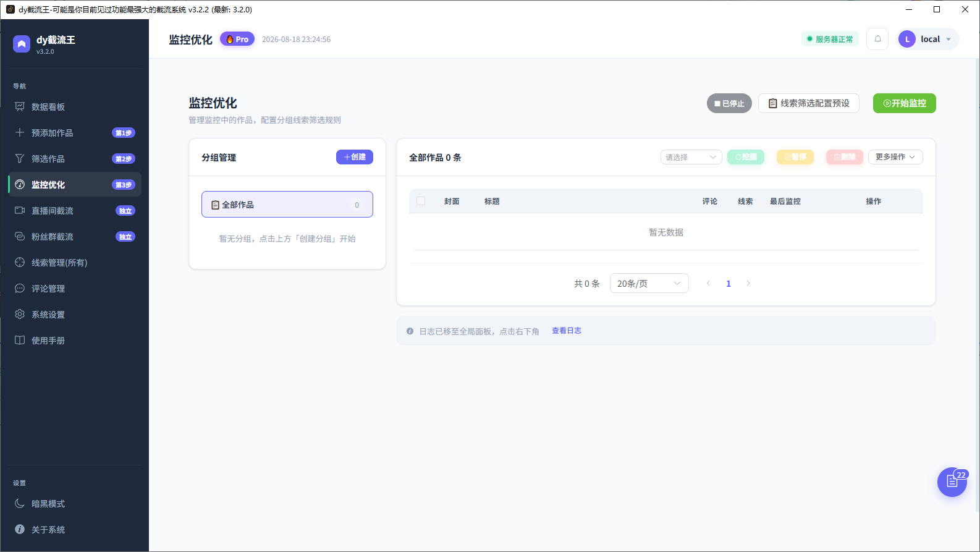Open the 使用手册 sidebar entry
The height and width of the screenshot is (552, 980).
(x=75, y=341)
